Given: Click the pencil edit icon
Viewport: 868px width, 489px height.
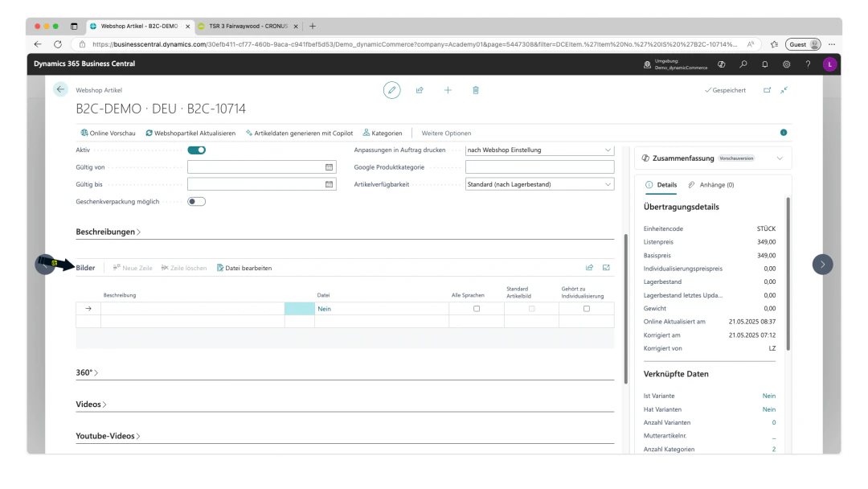Looking at the screenshot, I should (x=392, y=90).
